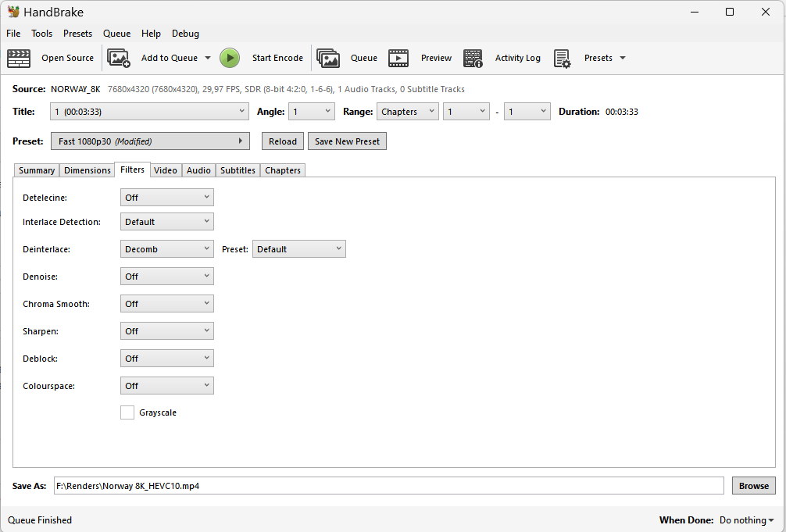Image resolution: width=786 pixels, height=532 pixels.
Task: Click the Presets document gear icon
Action: tap(562, 58)
